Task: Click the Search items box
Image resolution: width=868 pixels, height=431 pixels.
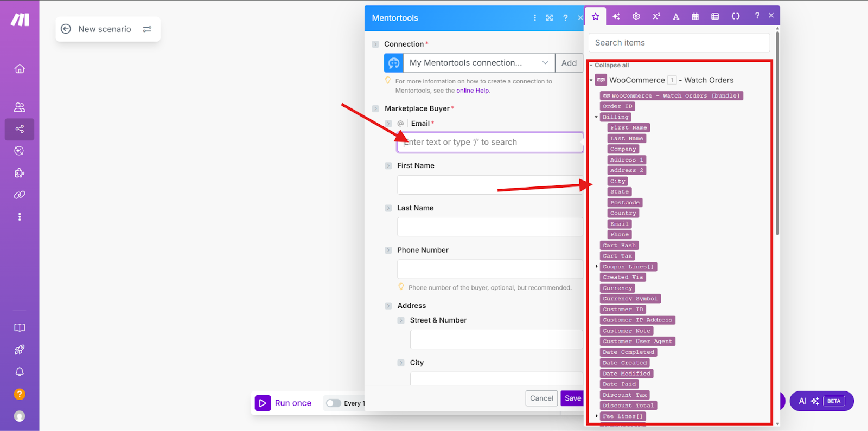Action: tap(679, 43)
